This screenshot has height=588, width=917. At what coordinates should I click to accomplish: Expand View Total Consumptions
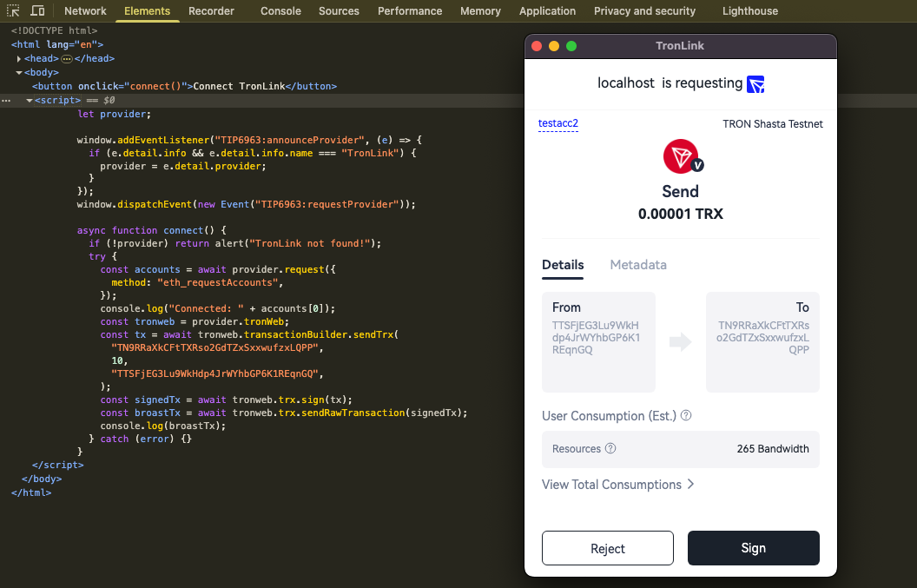(x=617, y=485)
